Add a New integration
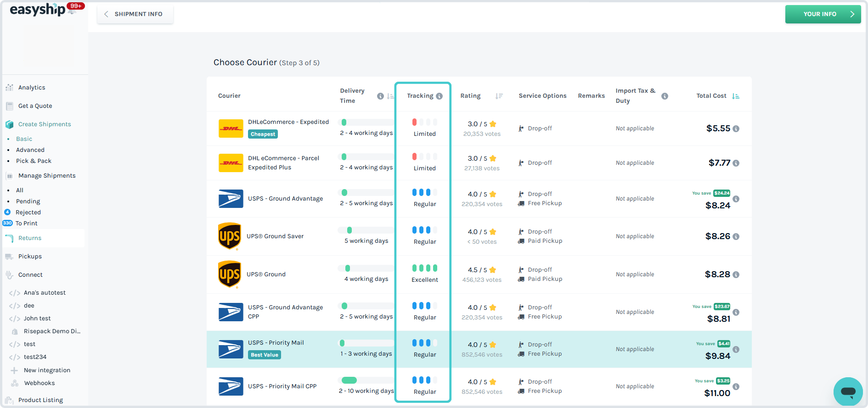Viewport: 868px width, 408px height. tap(47, 370)
